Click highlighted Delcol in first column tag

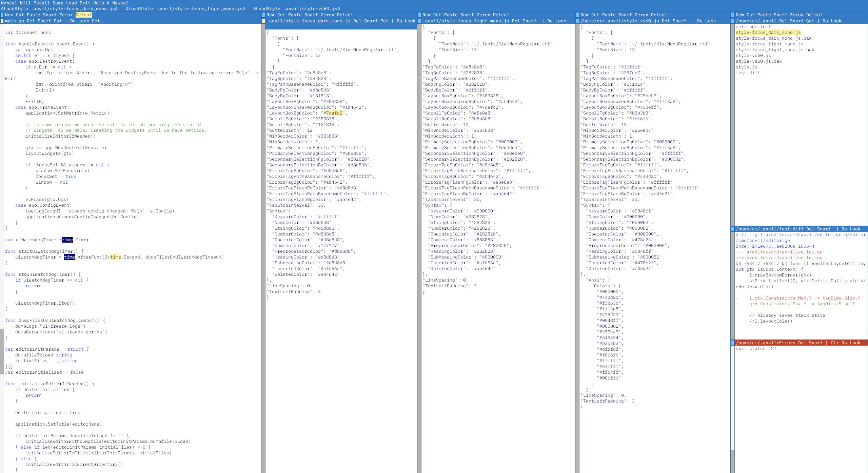click(83, 15)
